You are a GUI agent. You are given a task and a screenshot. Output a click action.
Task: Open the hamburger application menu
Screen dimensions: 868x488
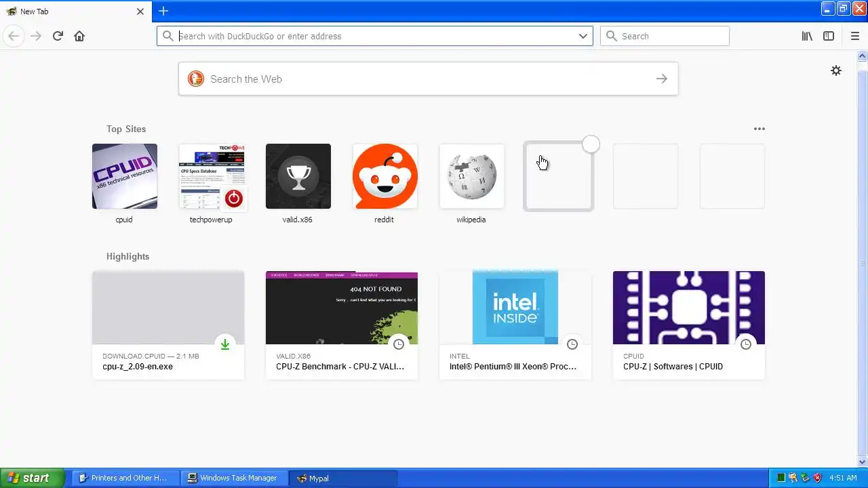coord(854,36)
